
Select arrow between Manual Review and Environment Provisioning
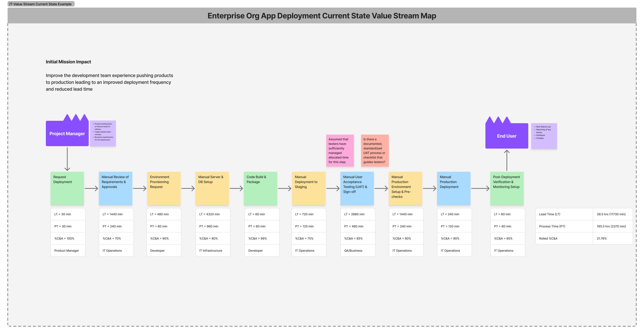tap(140, 188)
